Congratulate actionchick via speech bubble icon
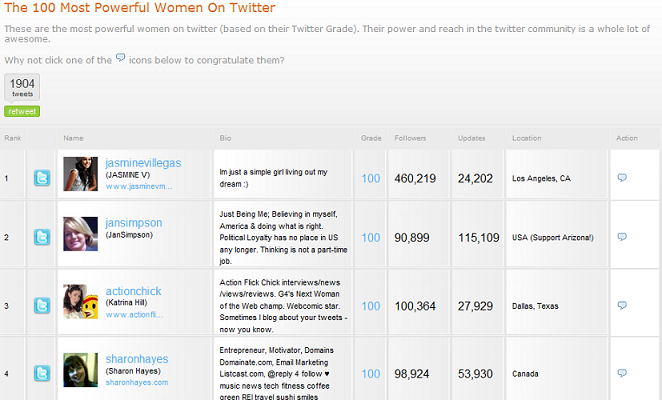Viewport: 662px width, 400px height. pos(622,305)
